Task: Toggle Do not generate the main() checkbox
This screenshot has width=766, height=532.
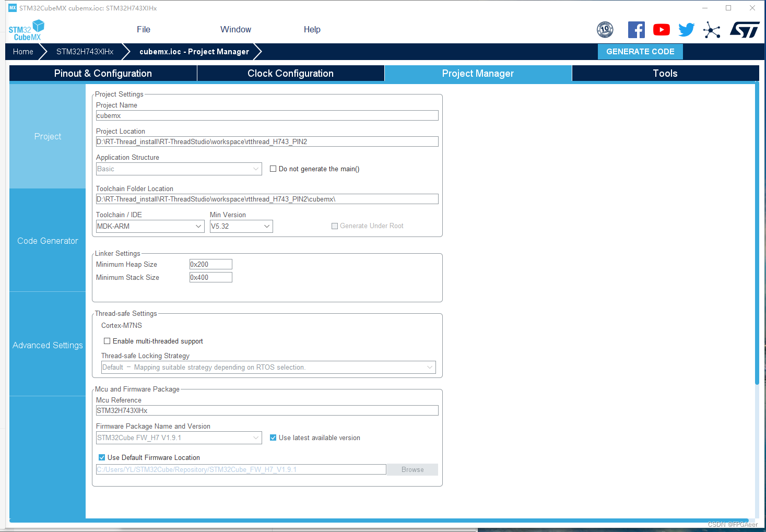Action: pyautogui.click(x=273, y=169)
